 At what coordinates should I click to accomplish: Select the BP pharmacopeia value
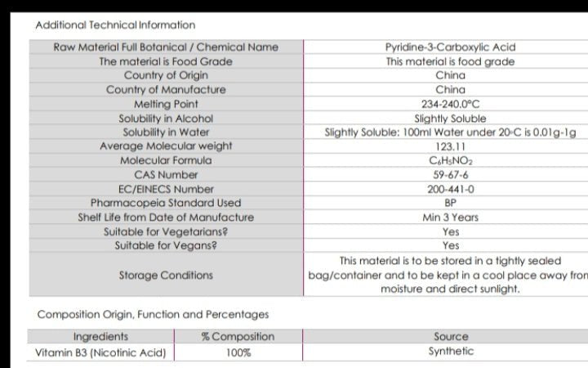point(450,203)
